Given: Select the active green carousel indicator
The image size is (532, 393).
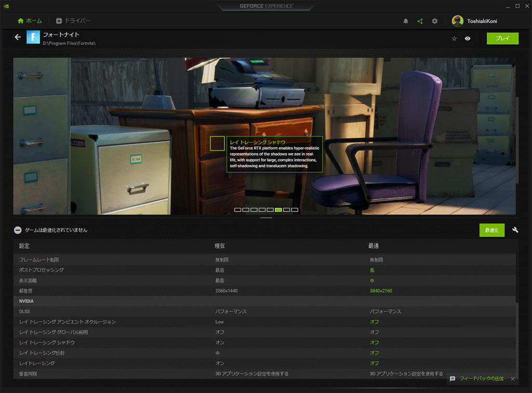Looking at the screenshot, I should click(x=278, y=209).
